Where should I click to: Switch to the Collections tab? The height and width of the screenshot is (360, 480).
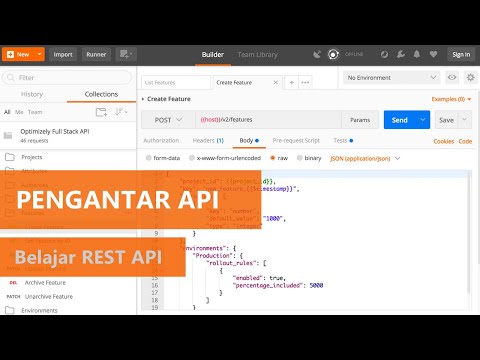[101, 94]
